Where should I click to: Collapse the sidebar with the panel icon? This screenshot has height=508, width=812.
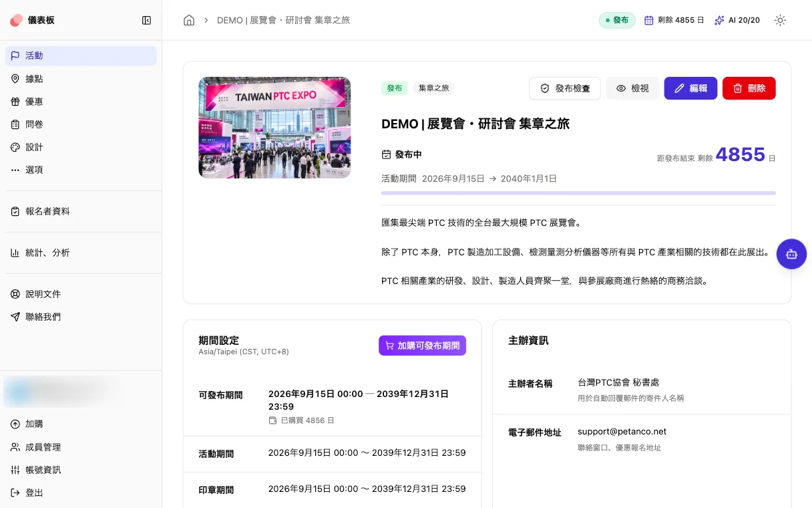147,21
